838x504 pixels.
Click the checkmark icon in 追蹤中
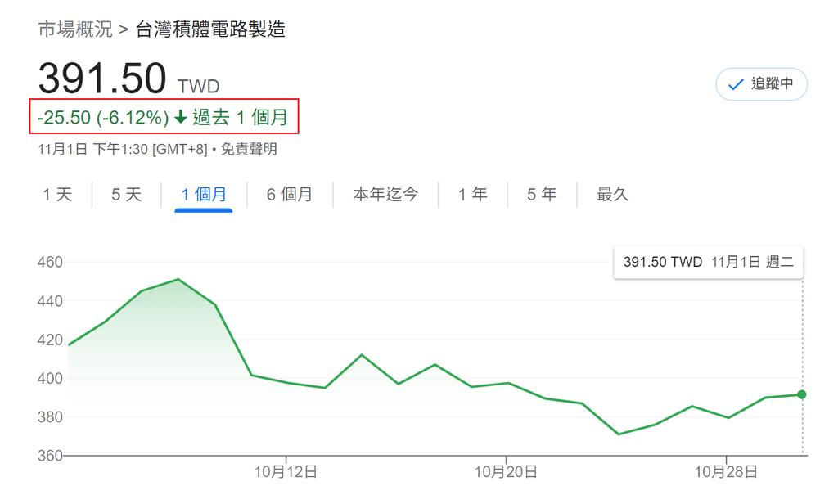[x=736, y=84]
